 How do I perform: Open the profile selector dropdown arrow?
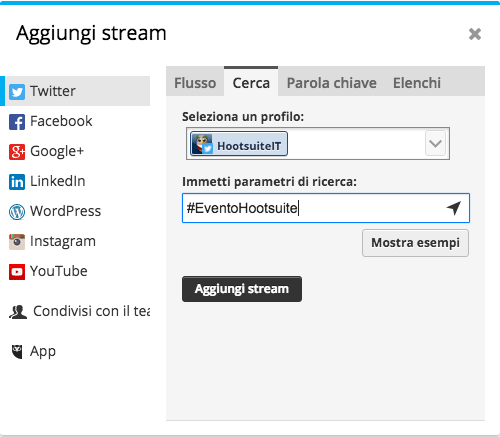pyautogui.click(x=435, y=143)
